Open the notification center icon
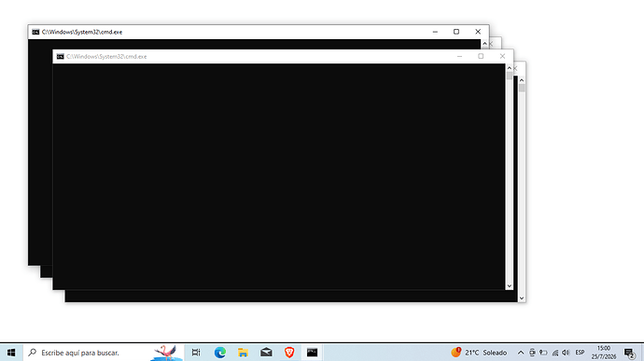644x361 pixels. point(630,353)
